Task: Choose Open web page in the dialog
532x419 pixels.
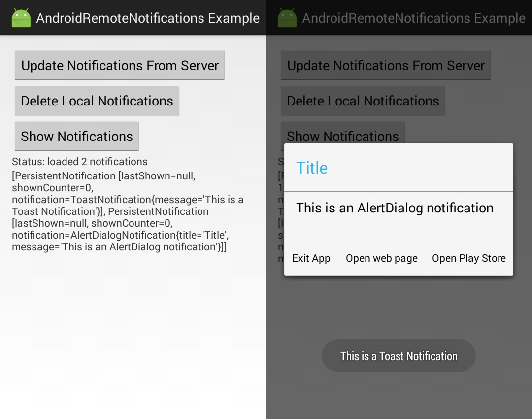Action: click(382, 258)
